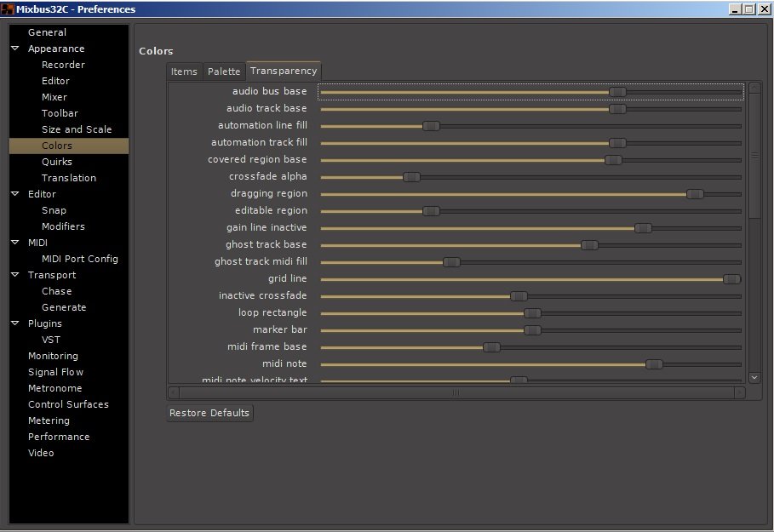Open the Mixer appearance page
The width and height of the screenshot is (774, 532).
click(54, 97)
